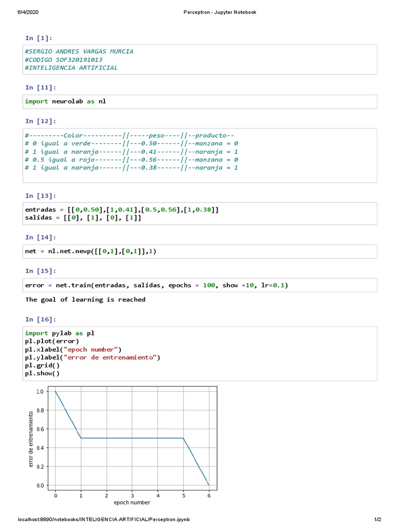Click the import neurolab code cell
Screen dimensions: 399x532
click(200, 101)
